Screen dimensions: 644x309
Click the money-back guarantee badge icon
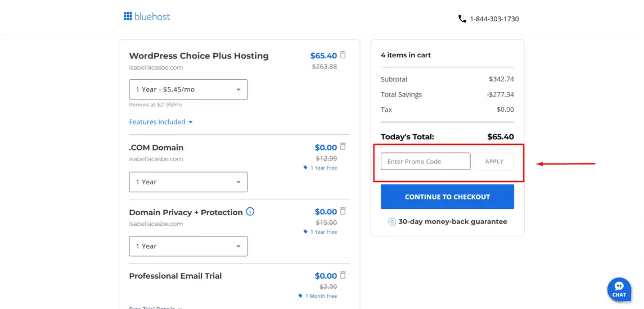click(392, 221)
